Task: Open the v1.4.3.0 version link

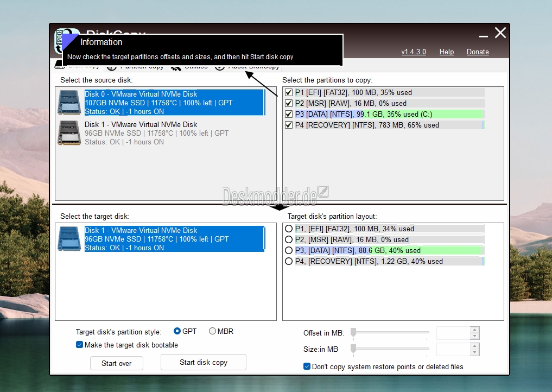Action: point(414,52)
